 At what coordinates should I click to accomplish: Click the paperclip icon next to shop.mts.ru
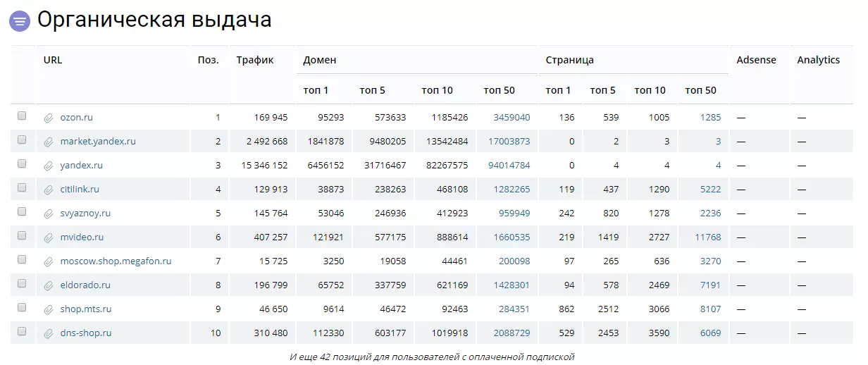49,309
